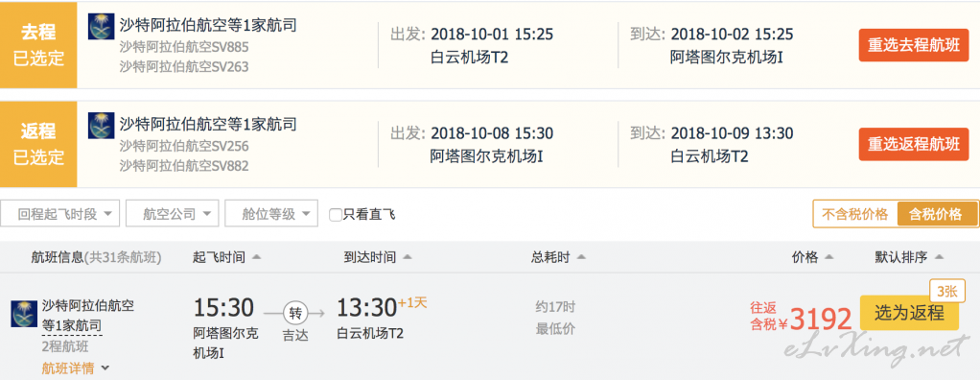Expand 航班详情 flight details

(76, 368)
